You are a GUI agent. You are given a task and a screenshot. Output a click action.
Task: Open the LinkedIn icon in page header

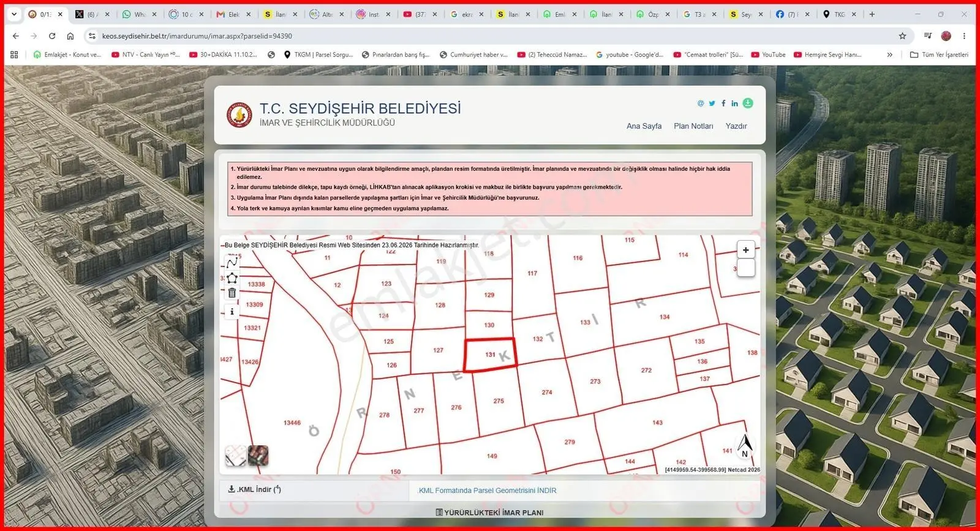click(x=734, y=104)
